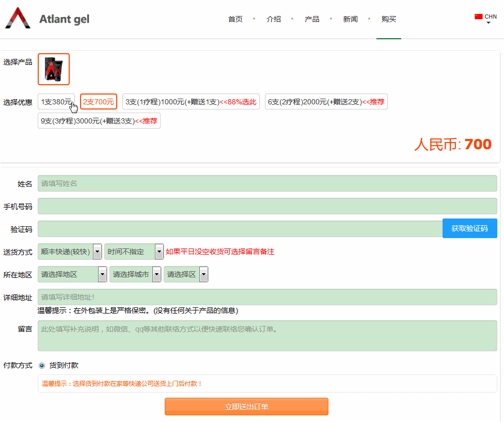
Task: Select the 货到付款 payment radio button
Action: pos(42,365)
